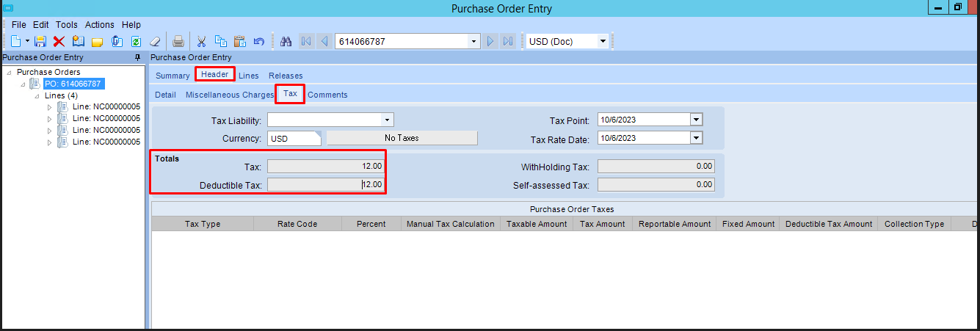This screenshot has width=980, height=331.
Task: Sort by the Rate Code column header
Action: 297,224
